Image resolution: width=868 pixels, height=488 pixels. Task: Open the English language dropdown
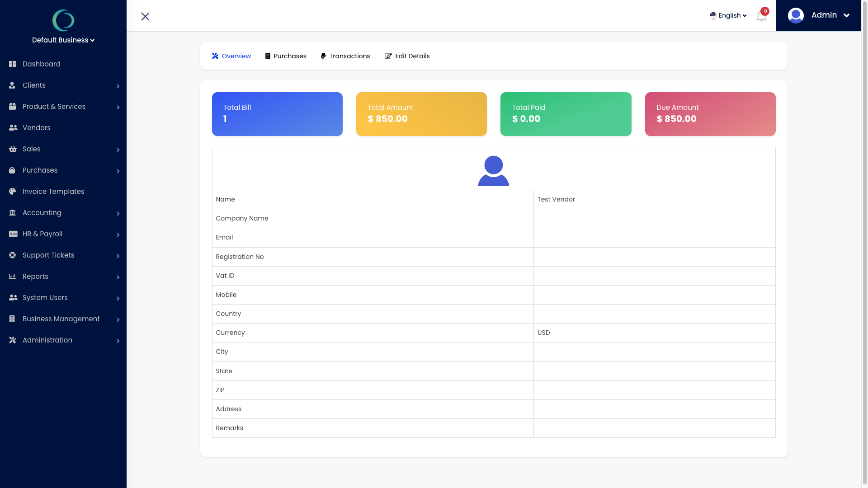pos(728,15)
